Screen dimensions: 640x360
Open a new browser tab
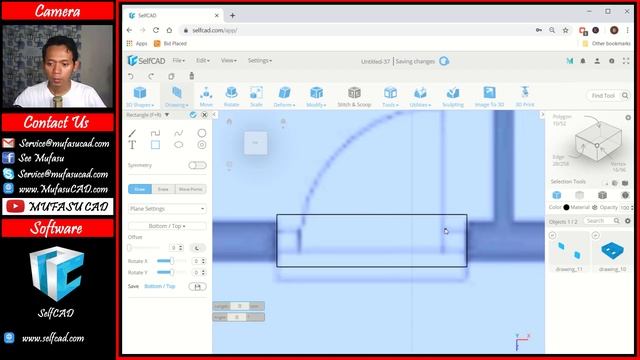pos(232,16)
